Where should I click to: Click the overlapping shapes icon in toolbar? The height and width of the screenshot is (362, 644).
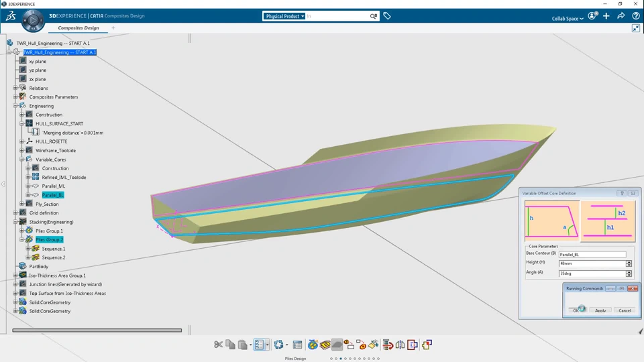coord(427,345)
